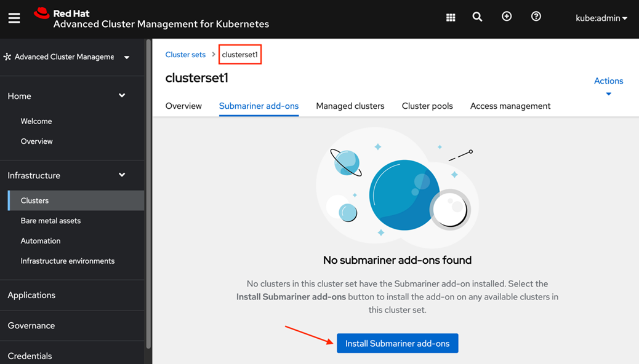This screenshot has height=364, width=639.
Task: Open Bare metal assets
Action: (50, 221)
